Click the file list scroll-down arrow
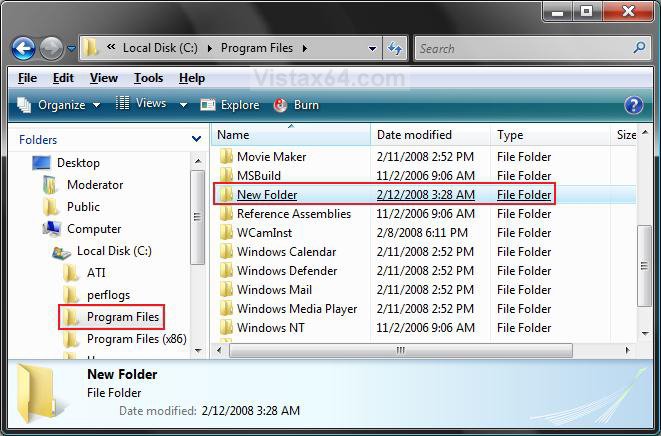 click(x=645, y=334)
